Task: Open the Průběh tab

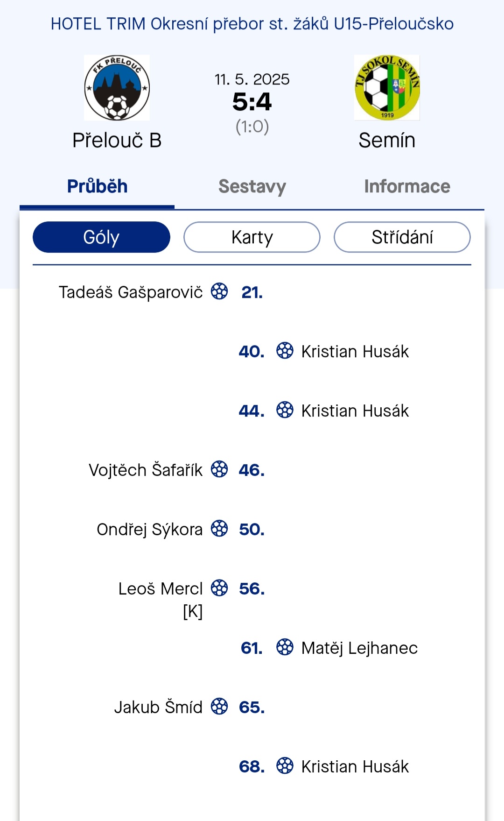Action: pyautogui.click(x=97, y=186)
